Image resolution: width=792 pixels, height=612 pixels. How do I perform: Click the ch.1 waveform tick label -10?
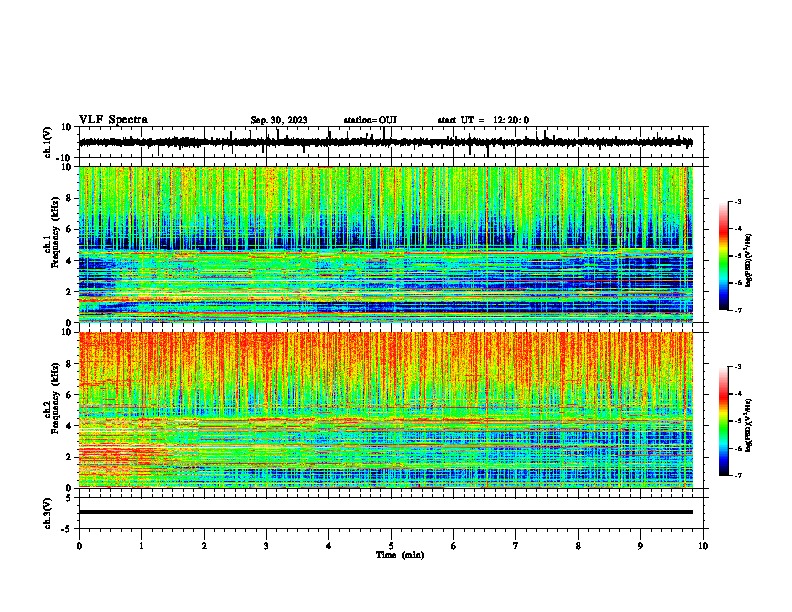point(64,158)
